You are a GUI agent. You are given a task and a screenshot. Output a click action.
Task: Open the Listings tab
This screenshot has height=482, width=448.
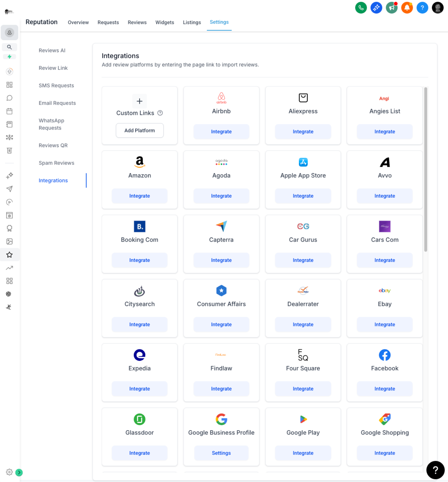pyautogui.click(x=192, y=22)
